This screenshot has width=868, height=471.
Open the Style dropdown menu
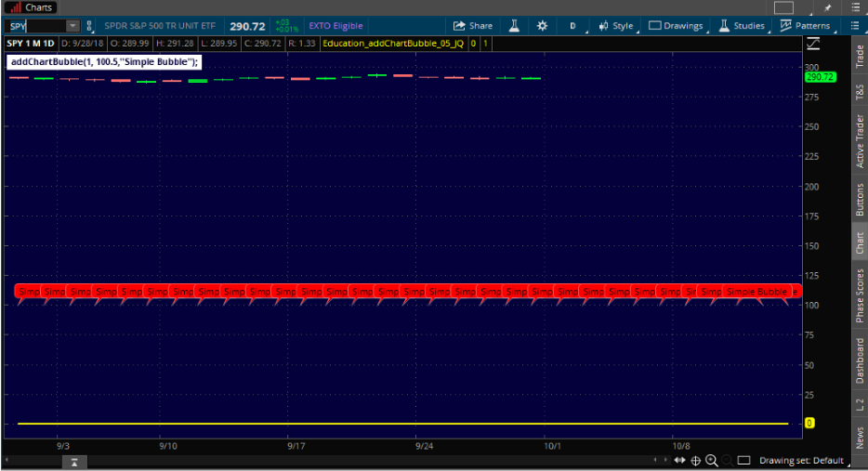615,26
